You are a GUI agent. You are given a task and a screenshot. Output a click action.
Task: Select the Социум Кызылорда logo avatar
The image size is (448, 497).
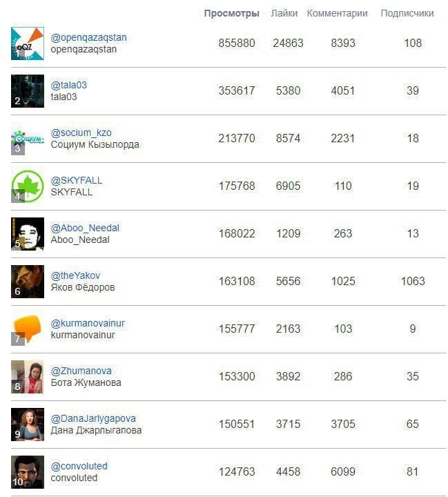pyautogui.click(x=28, y=139)
